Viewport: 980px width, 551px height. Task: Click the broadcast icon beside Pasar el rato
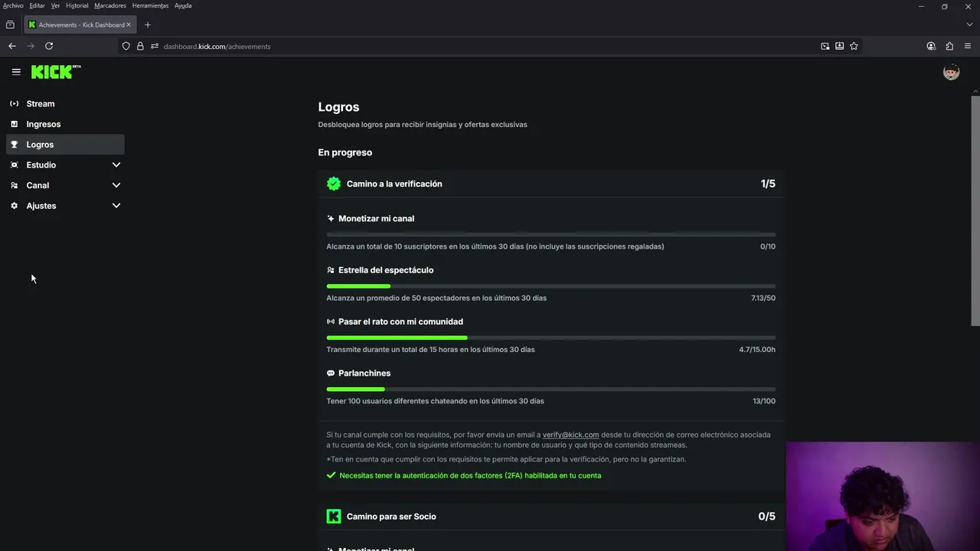click(x=331, y=321)
